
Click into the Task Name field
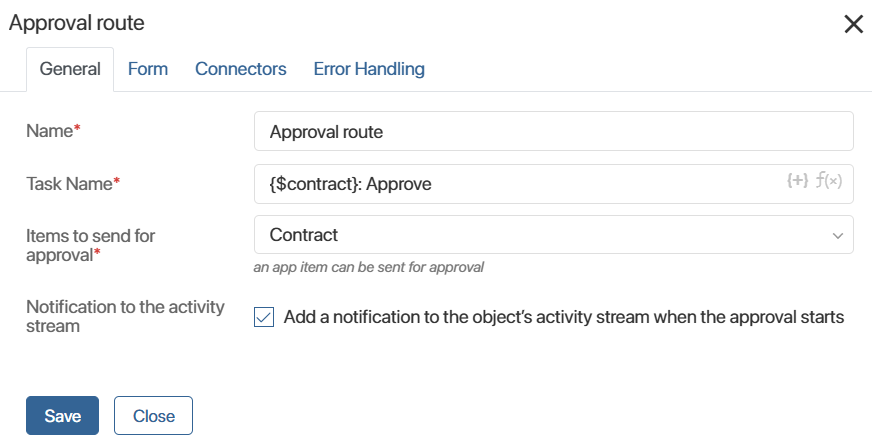point(520,184)
